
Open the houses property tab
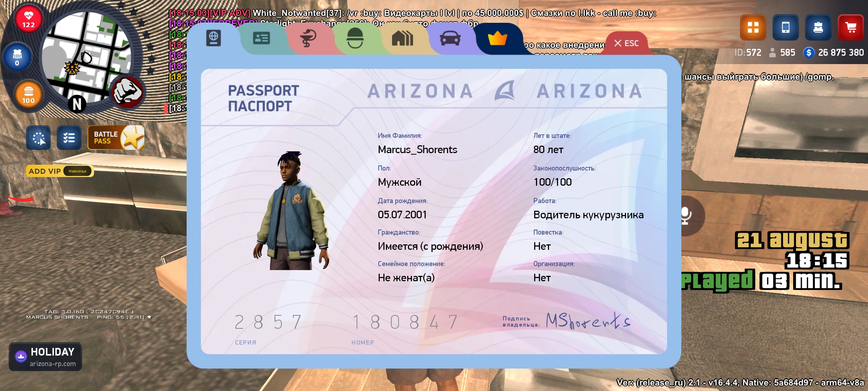403,38
